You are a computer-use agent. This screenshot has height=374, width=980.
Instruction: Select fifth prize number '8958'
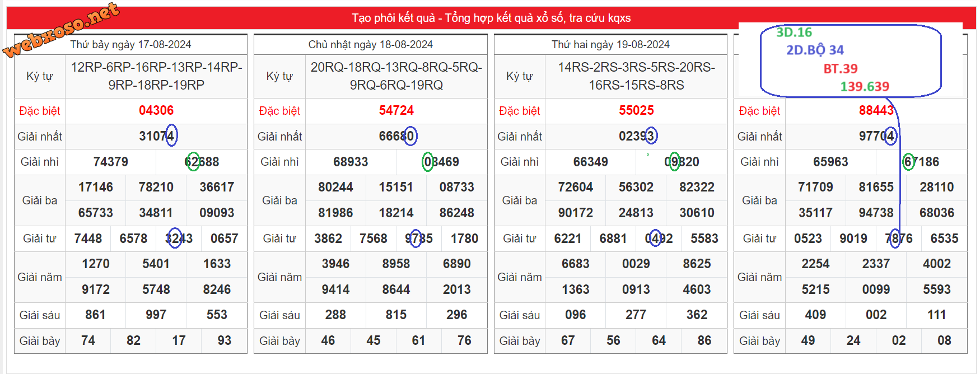coord(396,264)
